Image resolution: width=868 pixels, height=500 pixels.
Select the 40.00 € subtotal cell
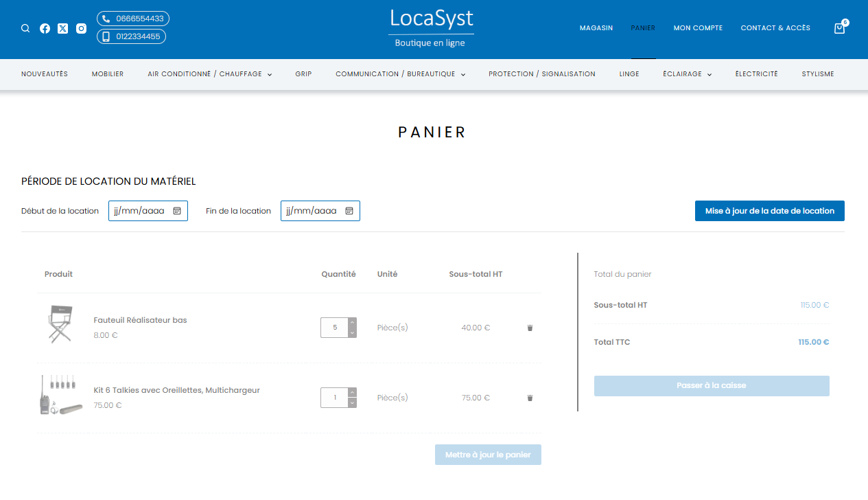476,328
